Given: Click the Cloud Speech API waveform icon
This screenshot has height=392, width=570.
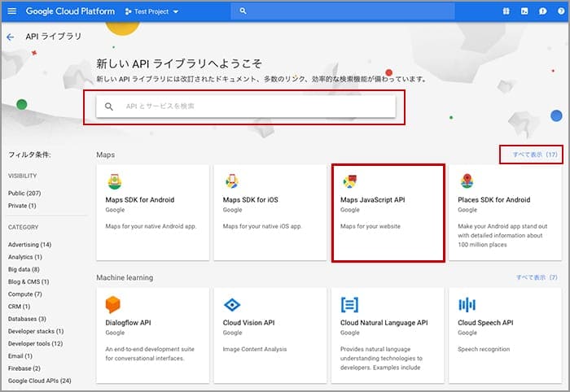Looking at the screenshot, I should click(467, 305).
